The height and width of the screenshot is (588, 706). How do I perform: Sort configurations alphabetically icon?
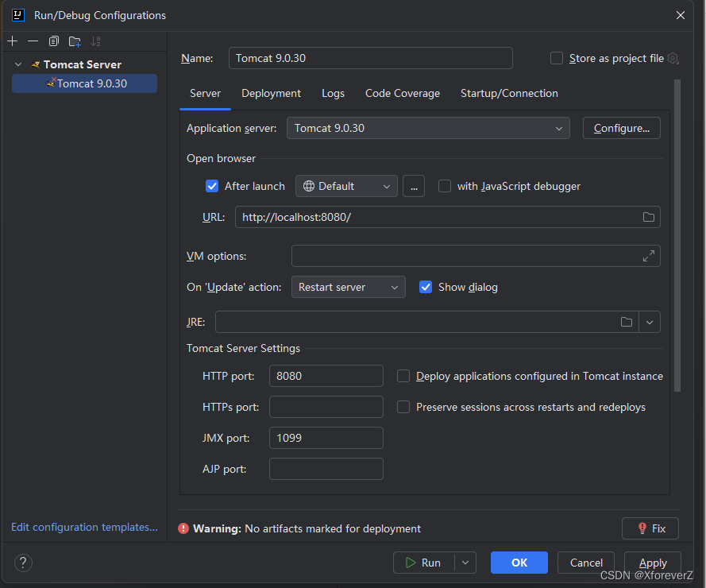(95, 41)
